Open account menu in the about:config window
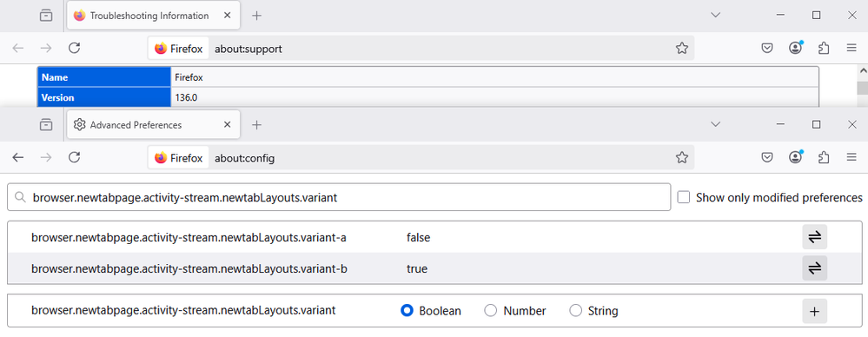Viewport: 868px width, 337px height. (x=796, y=158)
